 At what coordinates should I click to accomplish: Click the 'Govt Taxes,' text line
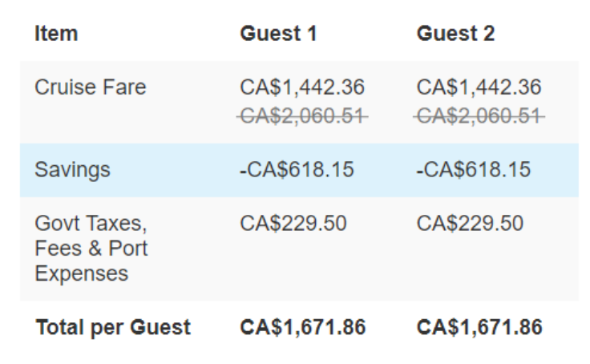pyautogui.click(x=91, y=223)
